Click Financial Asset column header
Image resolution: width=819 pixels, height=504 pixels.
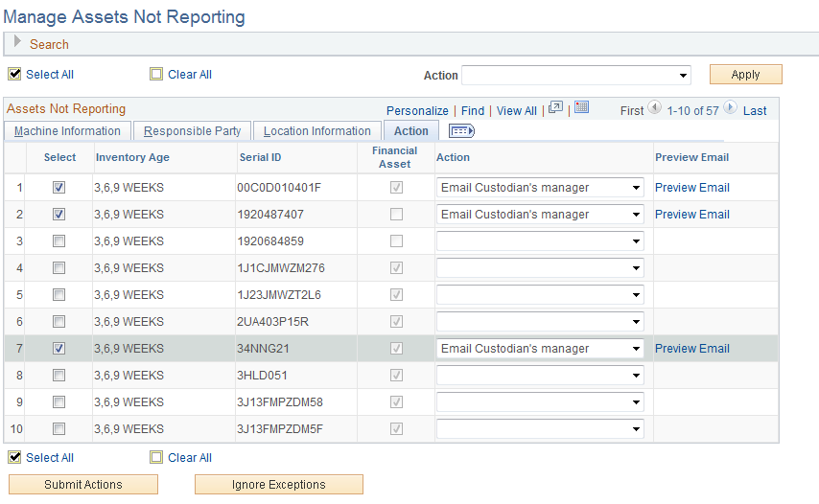(395, 157)
